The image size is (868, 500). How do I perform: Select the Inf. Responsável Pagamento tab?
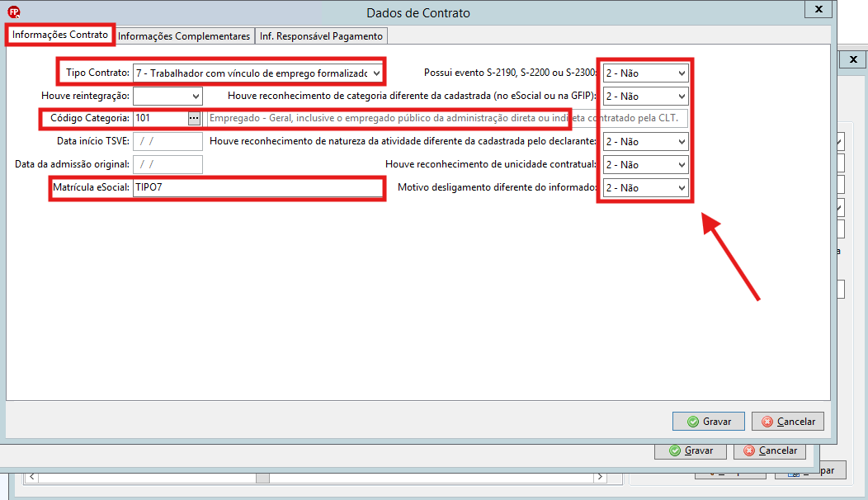(x=321, y=36)
